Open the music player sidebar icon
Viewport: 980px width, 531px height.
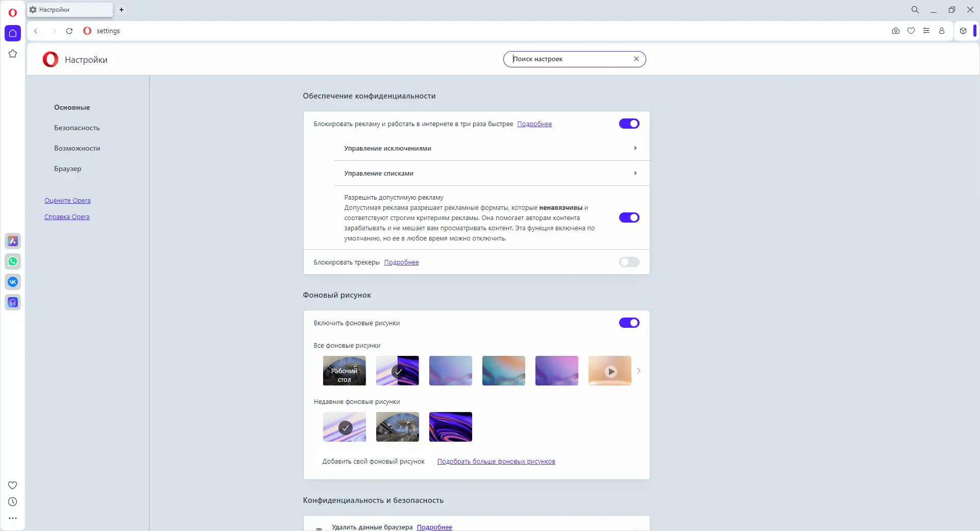click(x=13, y=302)
